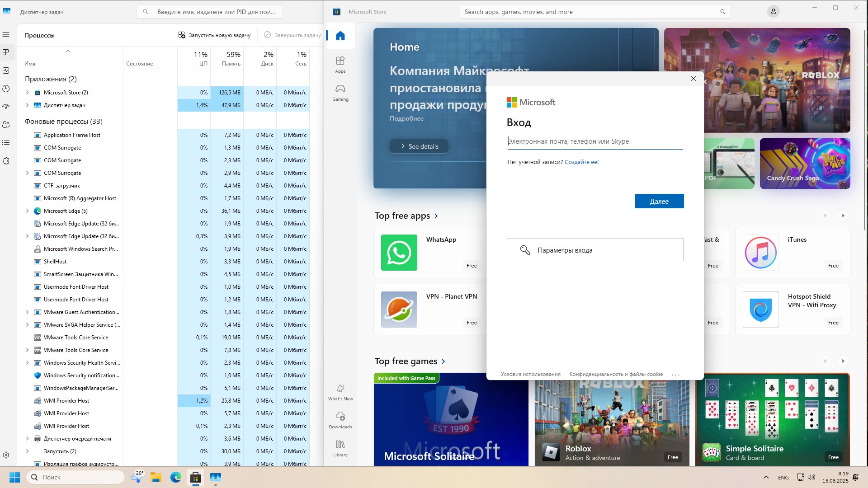The height and width of the screenshot is (488, 868).
Task: Open the Windows Start menu
Action: coord(14,477)
